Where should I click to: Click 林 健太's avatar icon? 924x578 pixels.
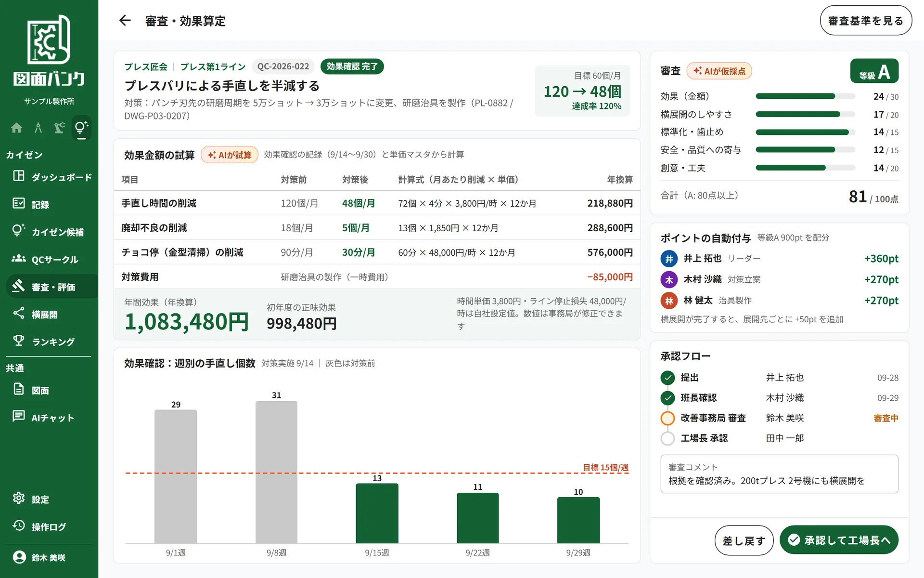click(669, 301)
